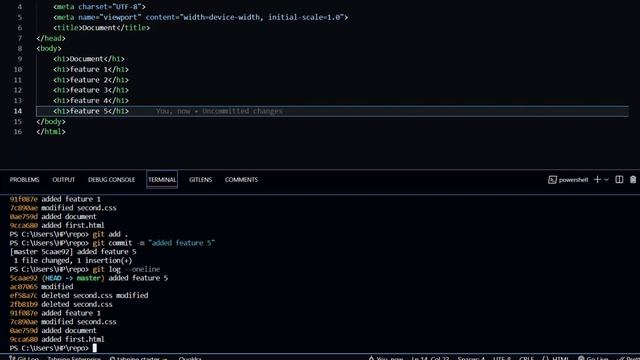Viewport: 640px width, 360px height.
Task: Select the TERMINAL tab
Action: (162, 180)
